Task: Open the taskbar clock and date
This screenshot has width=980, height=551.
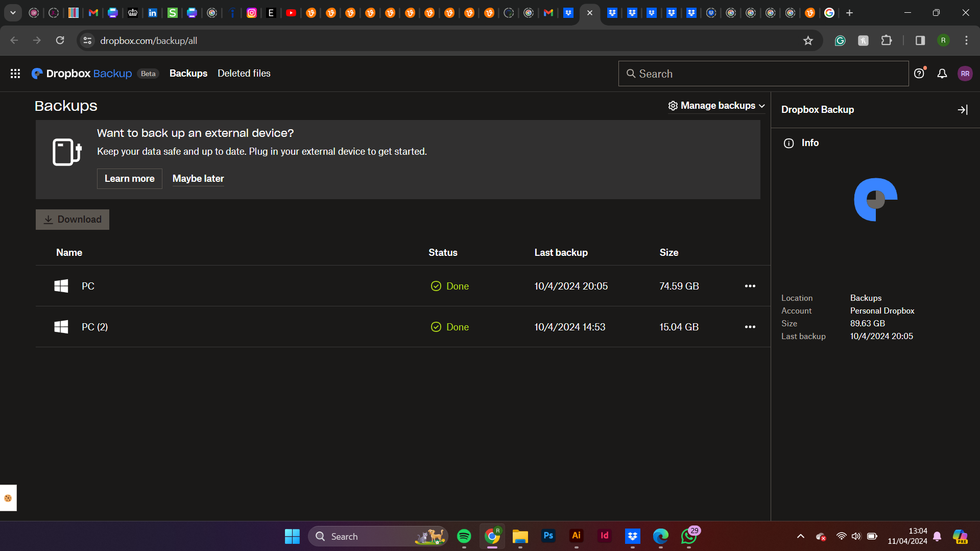Action: click(x=907, y=536)
